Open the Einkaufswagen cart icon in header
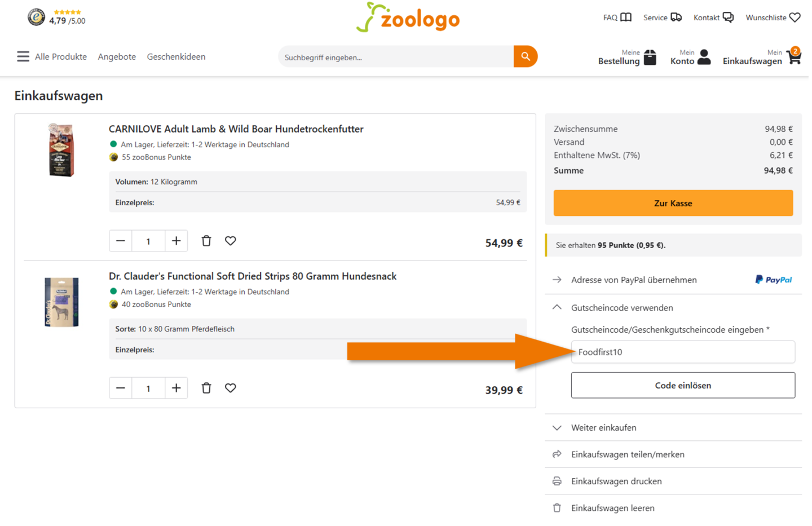 [x=794, y=57]
